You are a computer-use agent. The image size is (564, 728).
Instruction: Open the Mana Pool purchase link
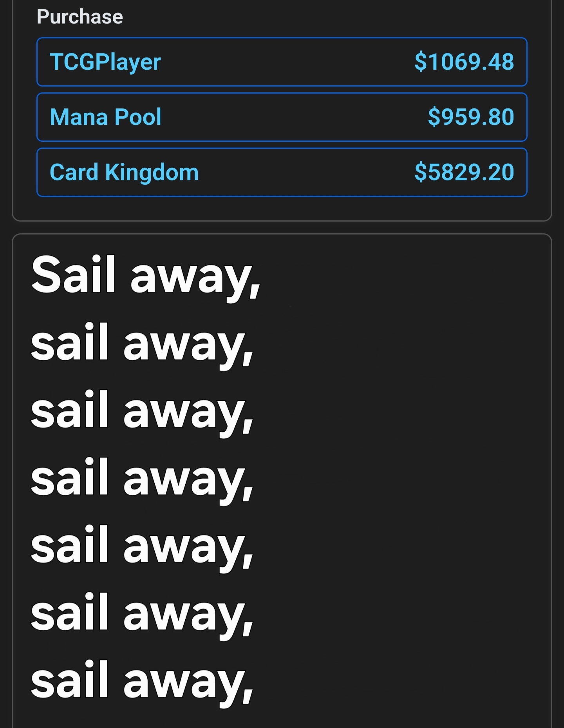click(x=282, y=117)
